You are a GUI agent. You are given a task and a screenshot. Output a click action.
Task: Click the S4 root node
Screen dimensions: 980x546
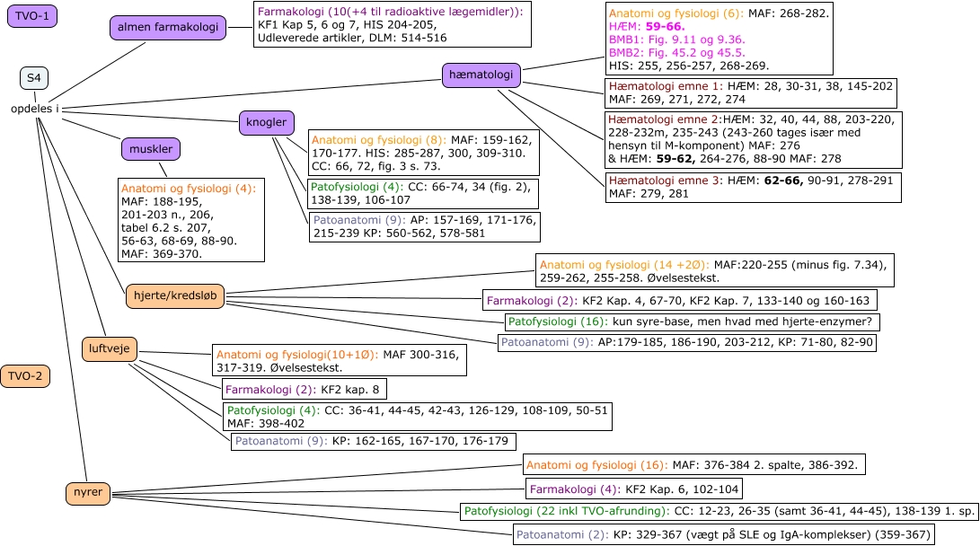point(33,78)
